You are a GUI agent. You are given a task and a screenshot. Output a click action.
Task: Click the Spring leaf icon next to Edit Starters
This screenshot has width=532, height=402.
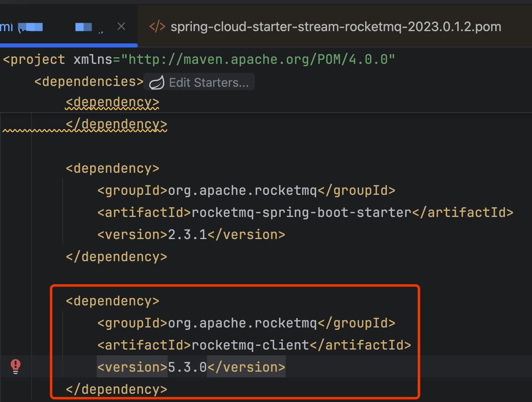click(157, 81)
